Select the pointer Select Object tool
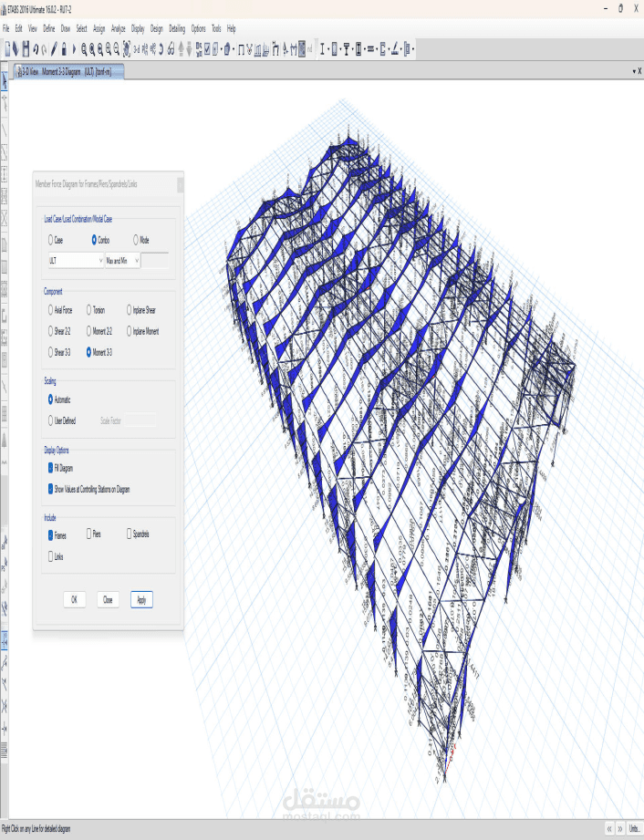The width and height of the screenshot is (644, 840). 5,80
